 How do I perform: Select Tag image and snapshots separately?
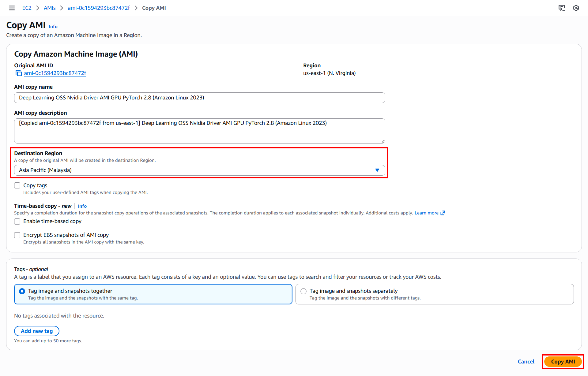303,291
